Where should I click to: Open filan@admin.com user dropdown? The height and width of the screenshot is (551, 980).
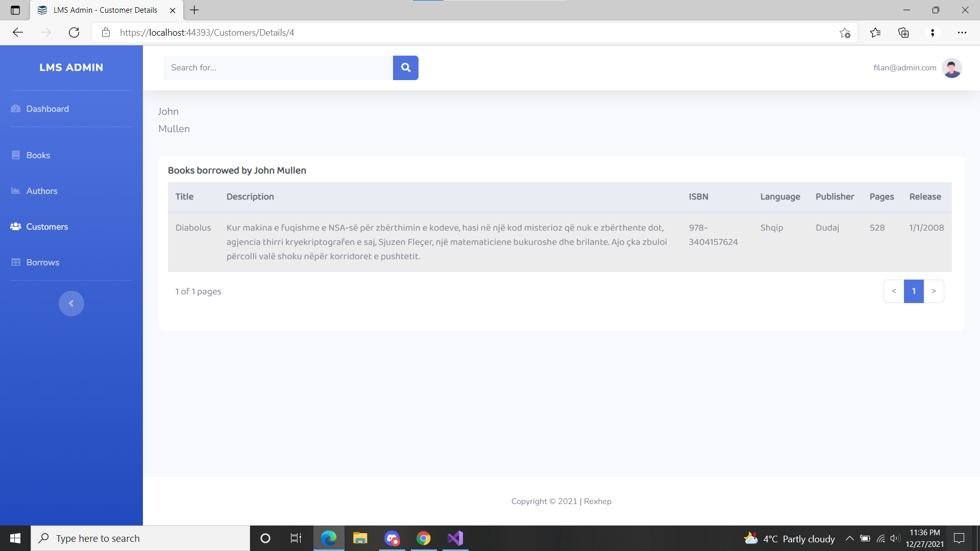[x=904, y=68]
